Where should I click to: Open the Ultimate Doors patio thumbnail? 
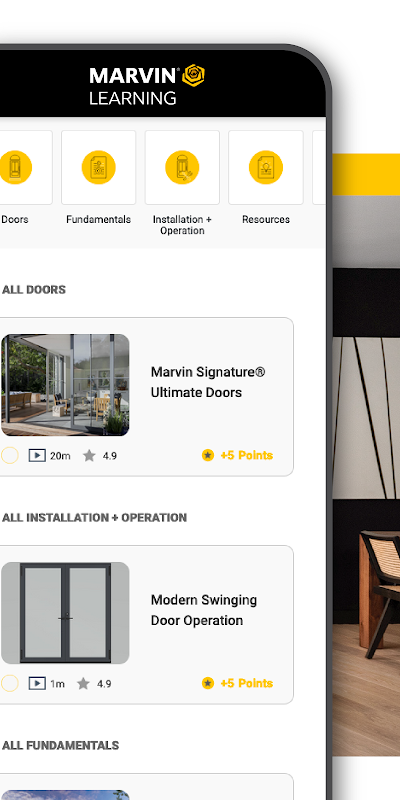point(65,385)
